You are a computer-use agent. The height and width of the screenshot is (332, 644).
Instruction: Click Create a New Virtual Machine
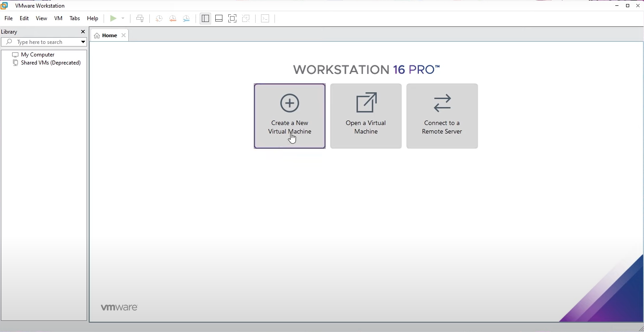[290, 116]
